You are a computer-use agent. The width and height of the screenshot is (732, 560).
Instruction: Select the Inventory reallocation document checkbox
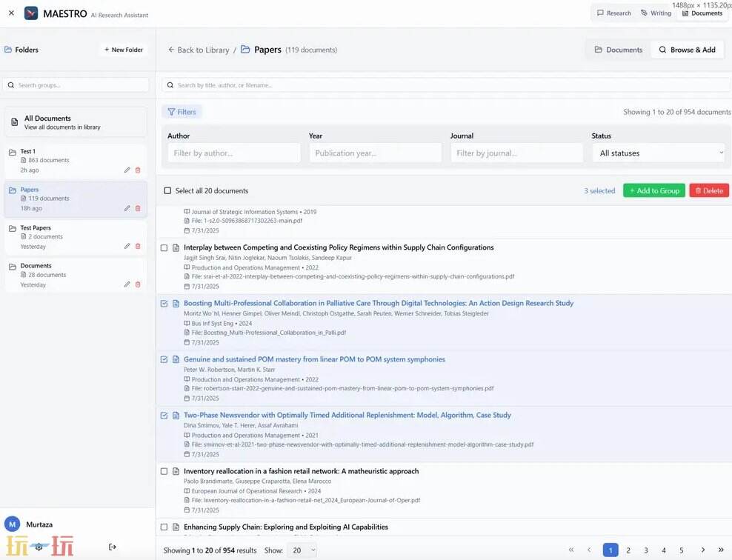164,471
